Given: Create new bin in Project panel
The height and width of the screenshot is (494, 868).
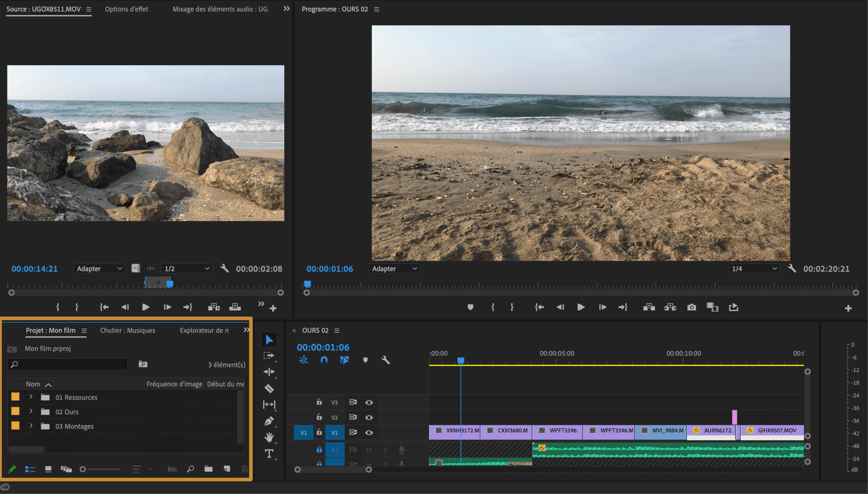Looking at the screenshot, I should 208,469.
